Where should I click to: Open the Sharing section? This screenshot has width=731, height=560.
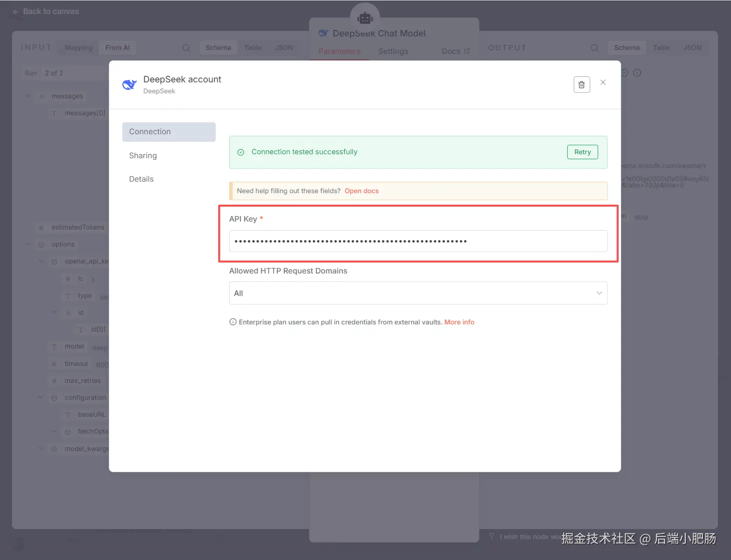point(143,156)
